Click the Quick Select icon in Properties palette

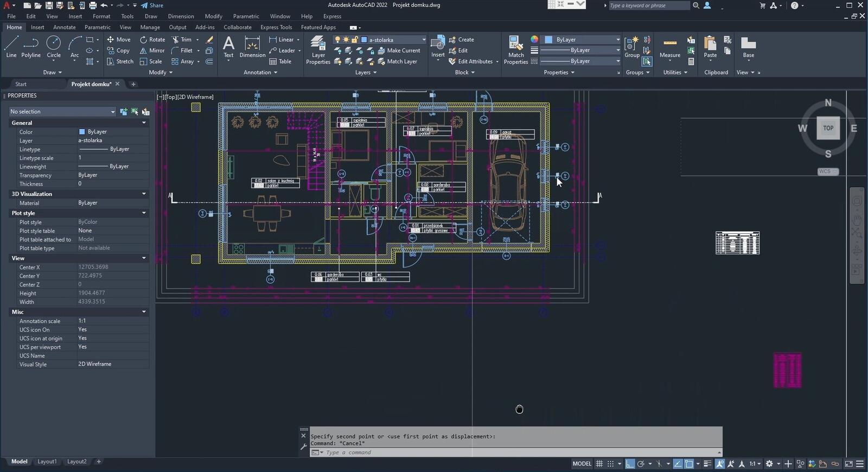point(145,112)
